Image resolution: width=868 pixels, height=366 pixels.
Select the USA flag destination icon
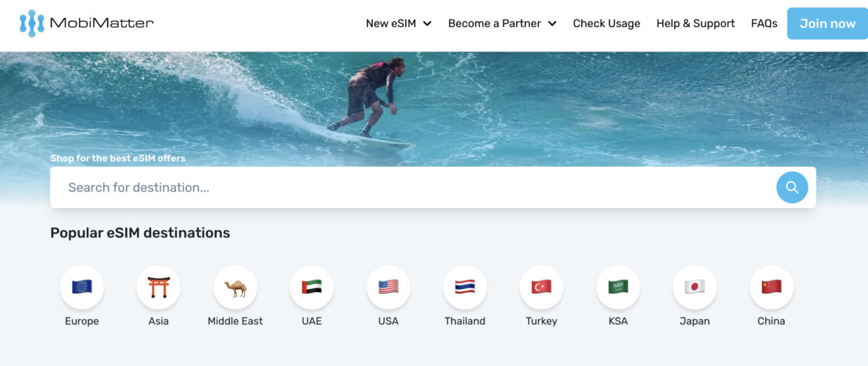[388, 287]
